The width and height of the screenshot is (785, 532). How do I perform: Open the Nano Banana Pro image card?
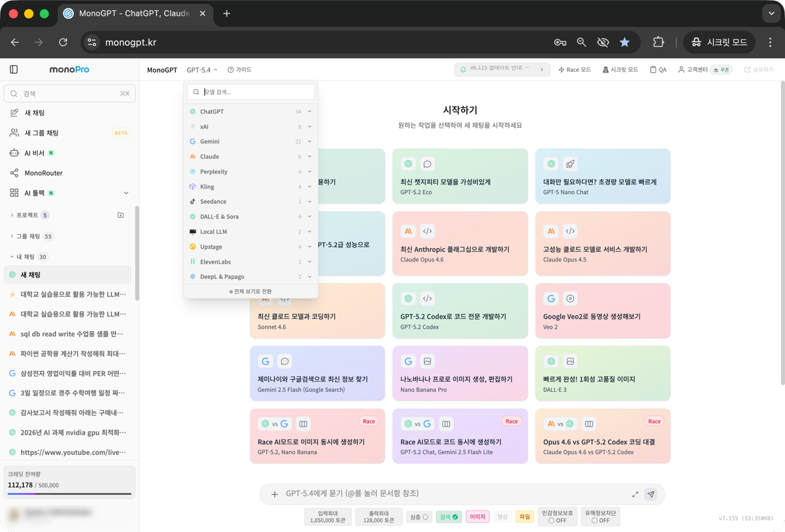pos(460,373)
